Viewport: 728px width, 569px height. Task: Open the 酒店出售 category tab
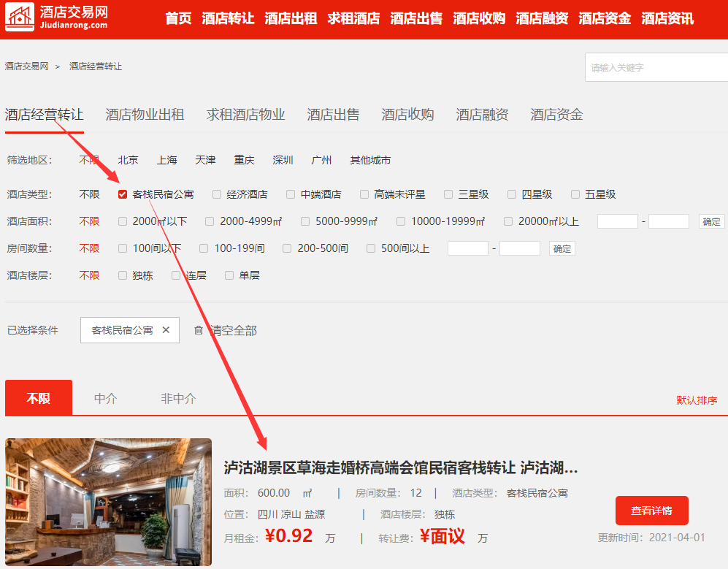point(333,114)
